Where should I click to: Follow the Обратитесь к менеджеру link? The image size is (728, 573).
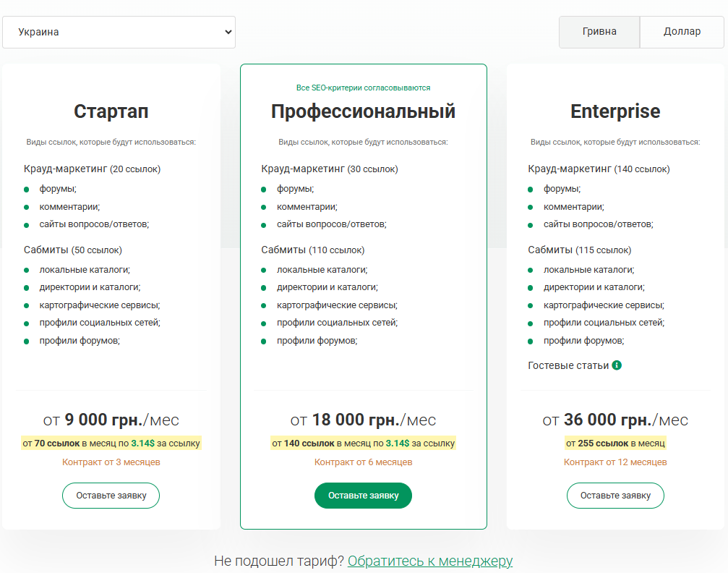pos(430,561)
